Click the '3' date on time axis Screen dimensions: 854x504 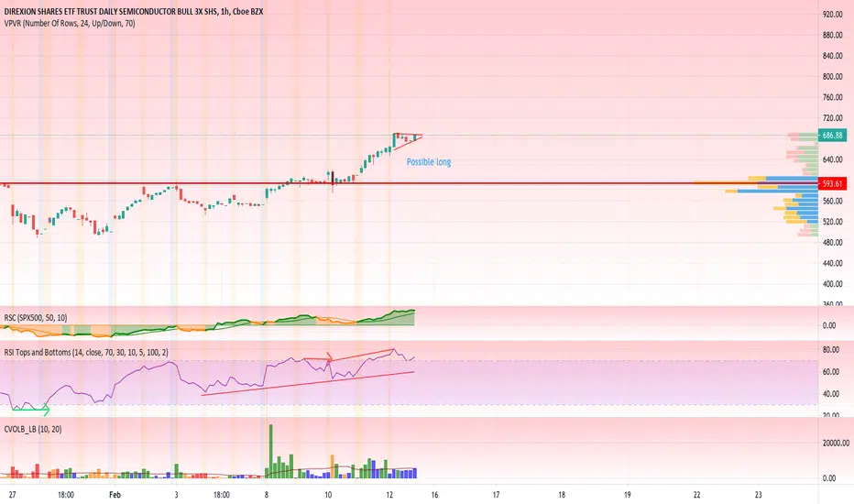click(176, 495)
